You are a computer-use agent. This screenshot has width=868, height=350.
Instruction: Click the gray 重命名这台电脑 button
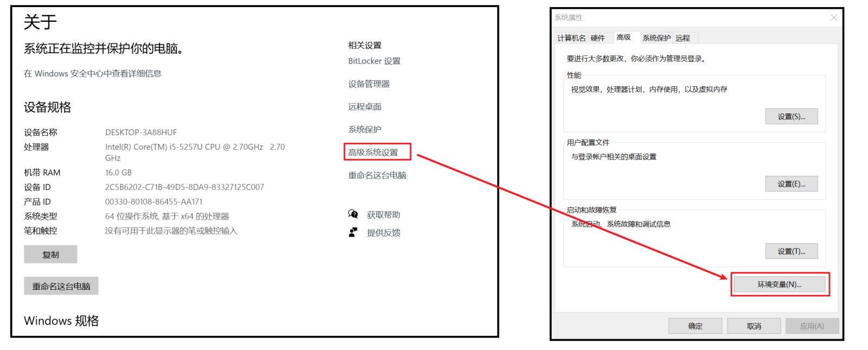click(x=61, y=286)
